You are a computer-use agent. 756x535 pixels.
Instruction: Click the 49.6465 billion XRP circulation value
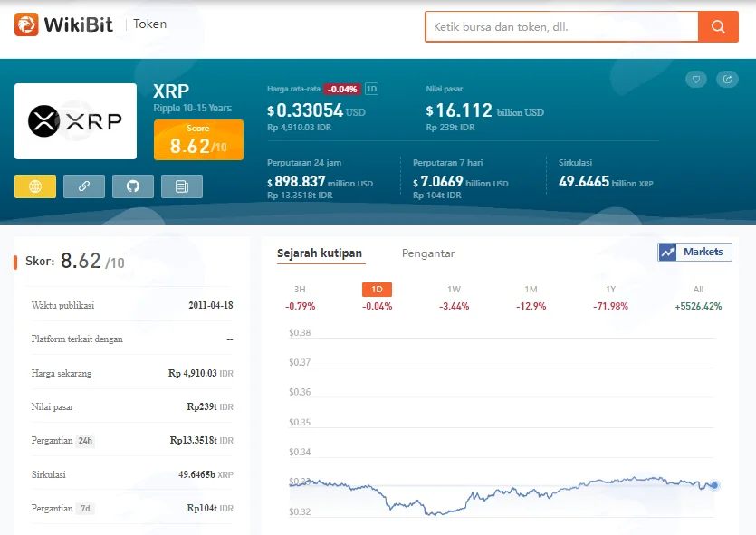(606, 182)
